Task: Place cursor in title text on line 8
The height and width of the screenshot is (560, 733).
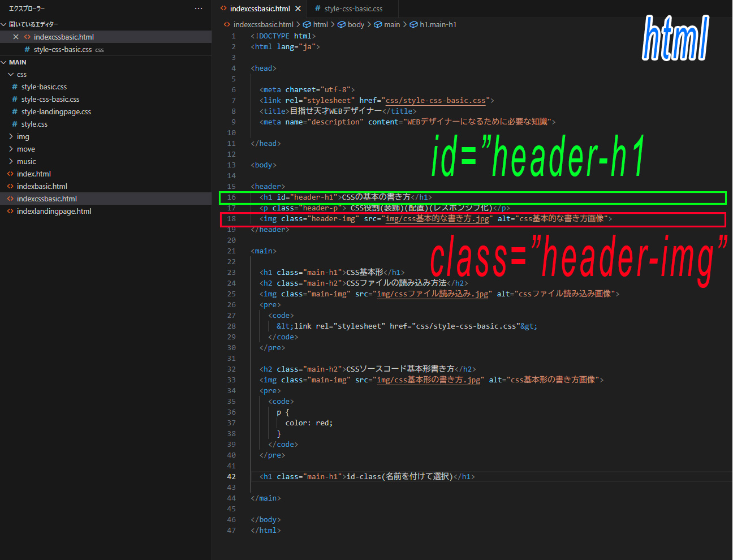Action: [x=336, y=111]
